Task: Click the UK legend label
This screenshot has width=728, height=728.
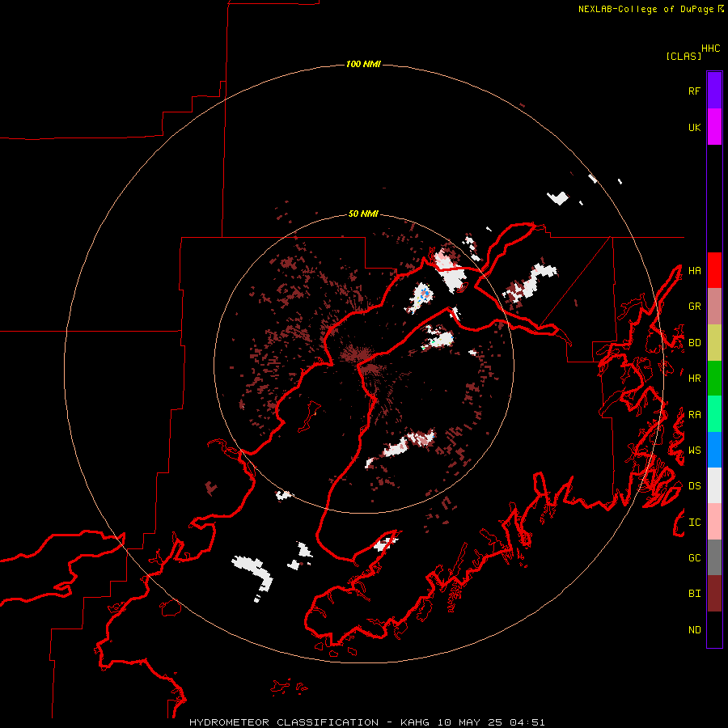Action: tap(694, 127)
